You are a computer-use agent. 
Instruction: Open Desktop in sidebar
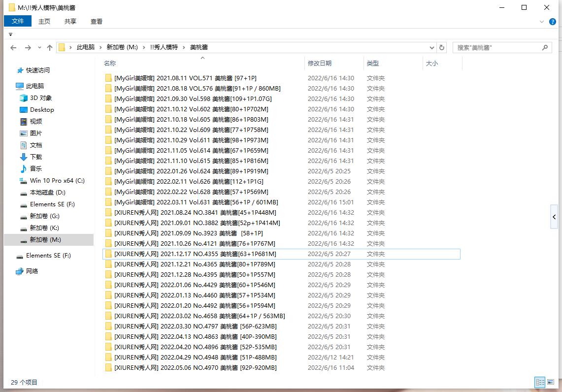click(42, 110)
